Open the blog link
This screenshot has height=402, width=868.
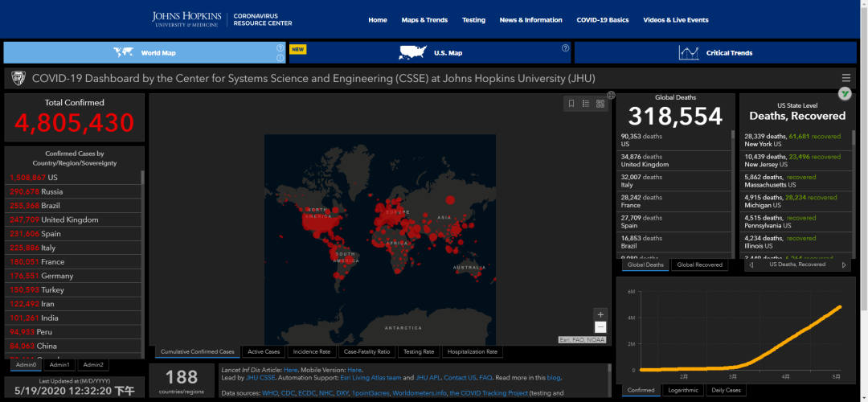point(553,378)
